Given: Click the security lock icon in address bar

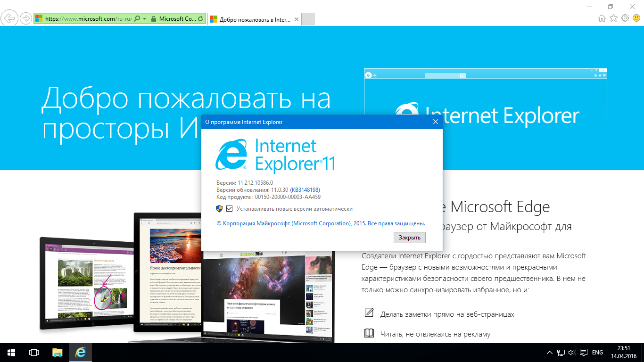Looking at the screenshot, I should pyautogui.click(x=153, y=19).
